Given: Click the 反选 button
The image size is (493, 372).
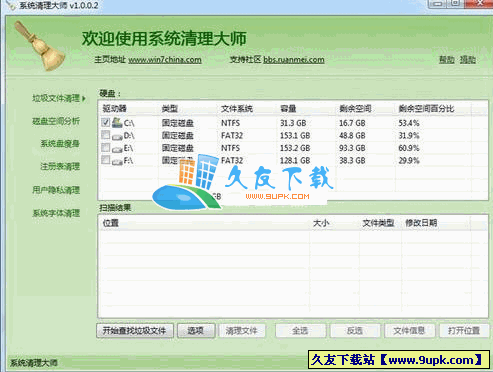Looking at the screenshot, I should click(x=355, y=331).
